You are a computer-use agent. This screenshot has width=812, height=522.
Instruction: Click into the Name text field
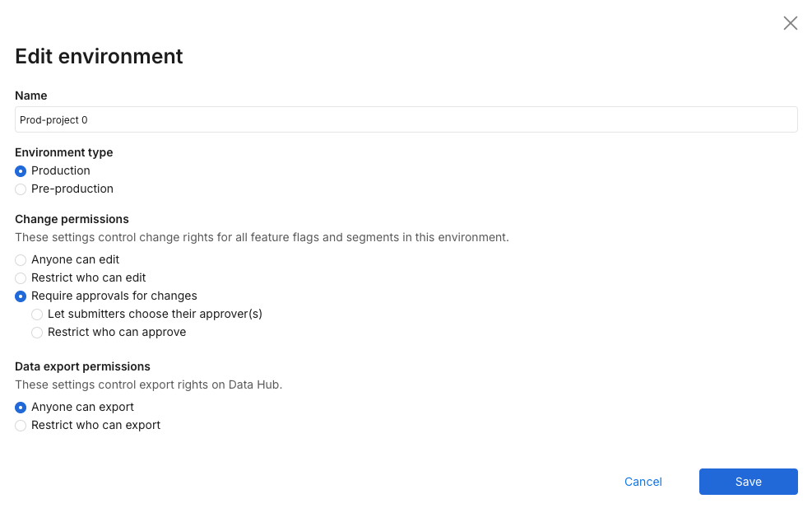[406, 119]
